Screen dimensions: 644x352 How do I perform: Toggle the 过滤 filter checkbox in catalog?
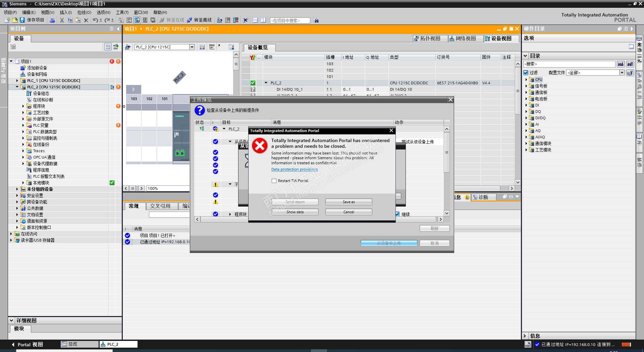coord(526,73)
